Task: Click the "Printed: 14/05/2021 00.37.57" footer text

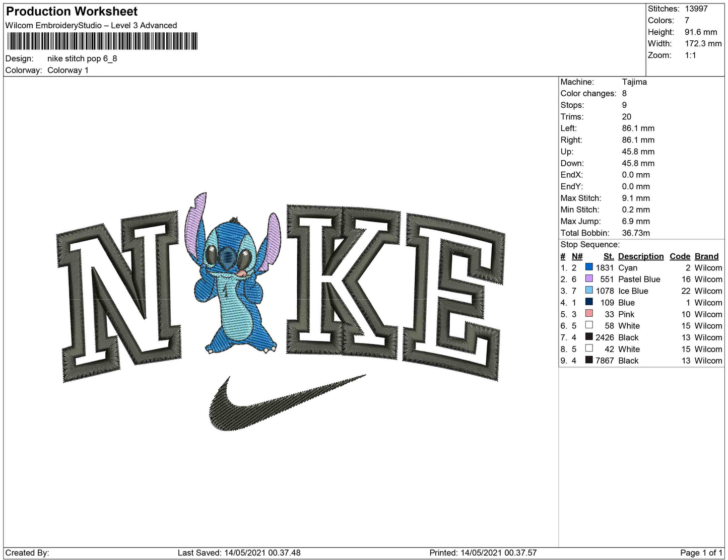Action: pyautogui.click(x=483, y=552)
